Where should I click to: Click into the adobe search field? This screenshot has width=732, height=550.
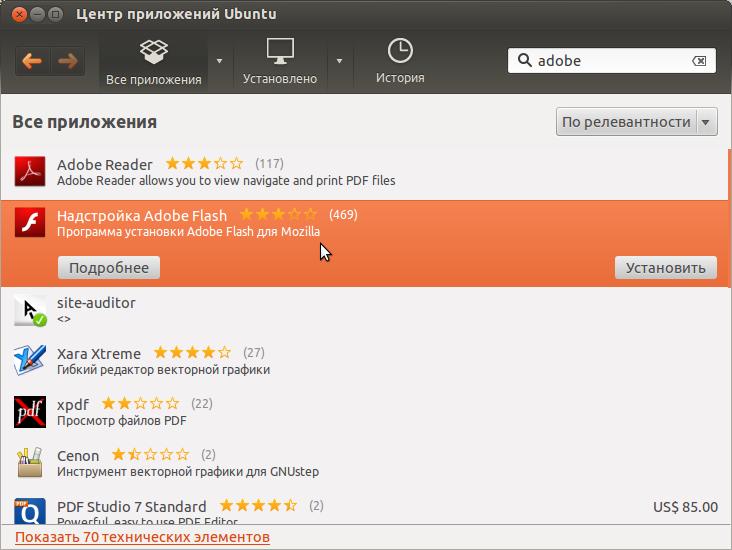(x=612, y=61)
